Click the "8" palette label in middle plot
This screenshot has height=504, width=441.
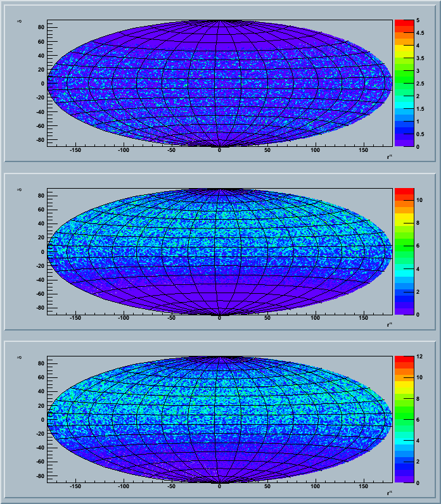[418, 223]
